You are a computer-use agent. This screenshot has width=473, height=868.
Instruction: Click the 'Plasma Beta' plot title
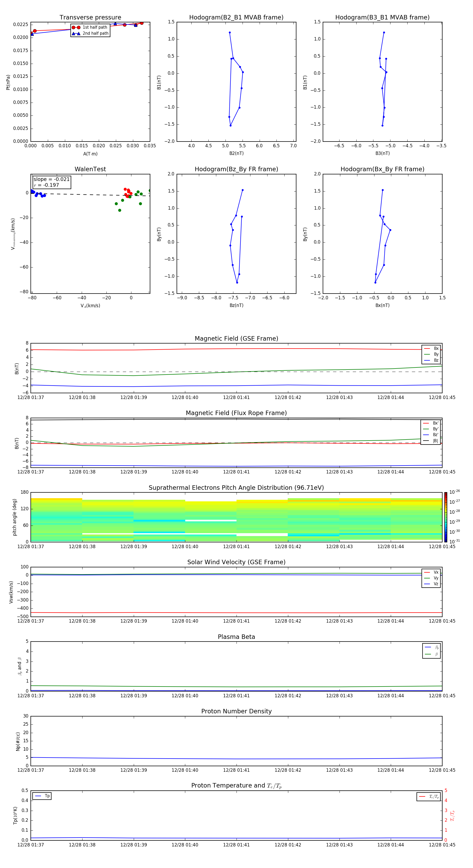[236, 637]
